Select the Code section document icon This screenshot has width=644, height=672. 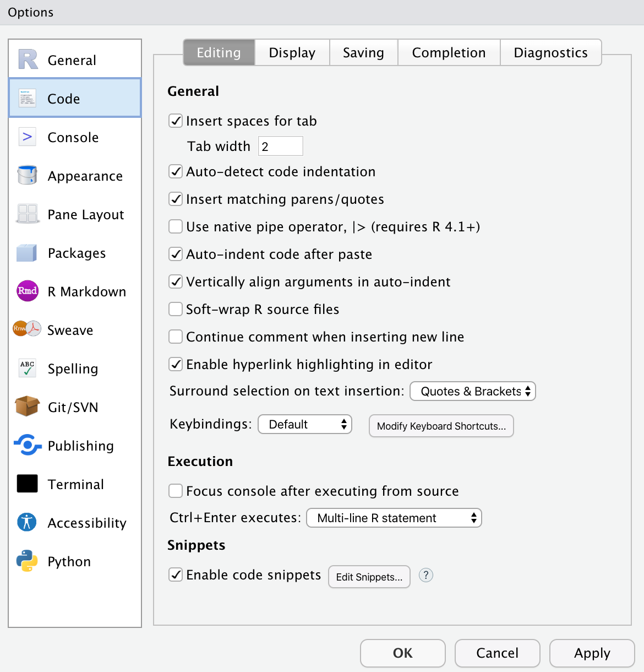pos(28,98)
